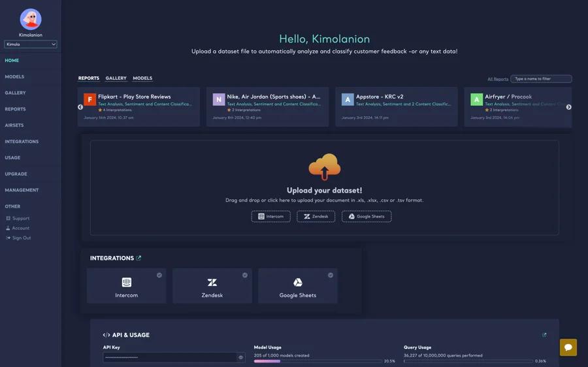
Task: Click the Intercom upload source button
Action: point(270,216)
